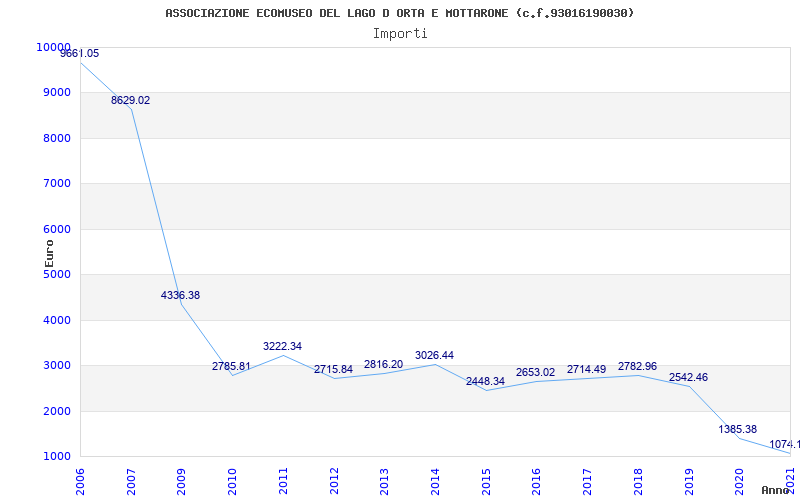Select the 2785.81 data label
The width and height of the screenshot is (800, 500).
(x=231, y=366)
